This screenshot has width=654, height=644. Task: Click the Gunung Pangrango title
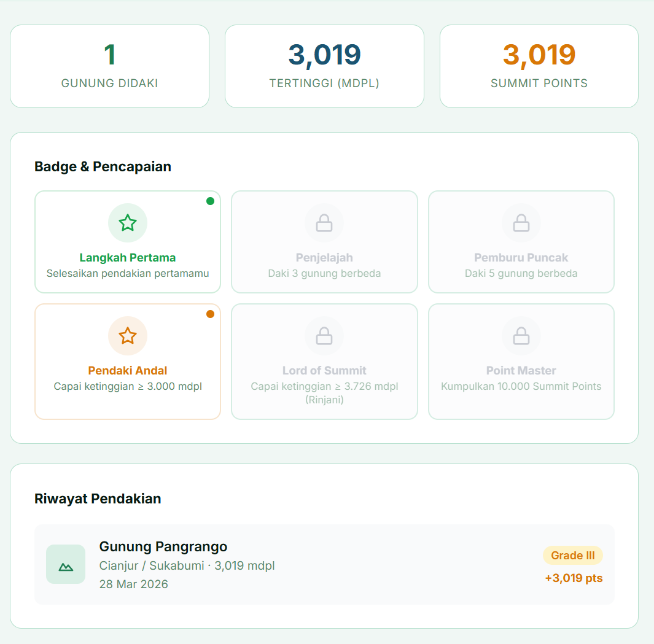[x=163, y=546]
